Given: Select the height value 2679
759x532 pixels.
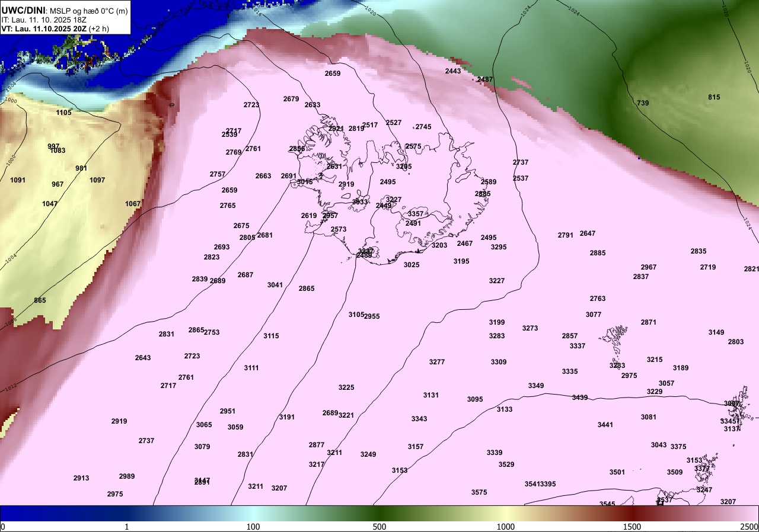Looking at the screenshot, I should click(x=291, y=99).
